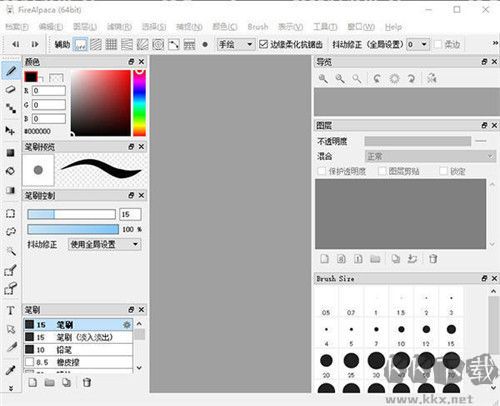Select the Eyedropper tool
Screen dimensions: 500x406
pos(11,370)
